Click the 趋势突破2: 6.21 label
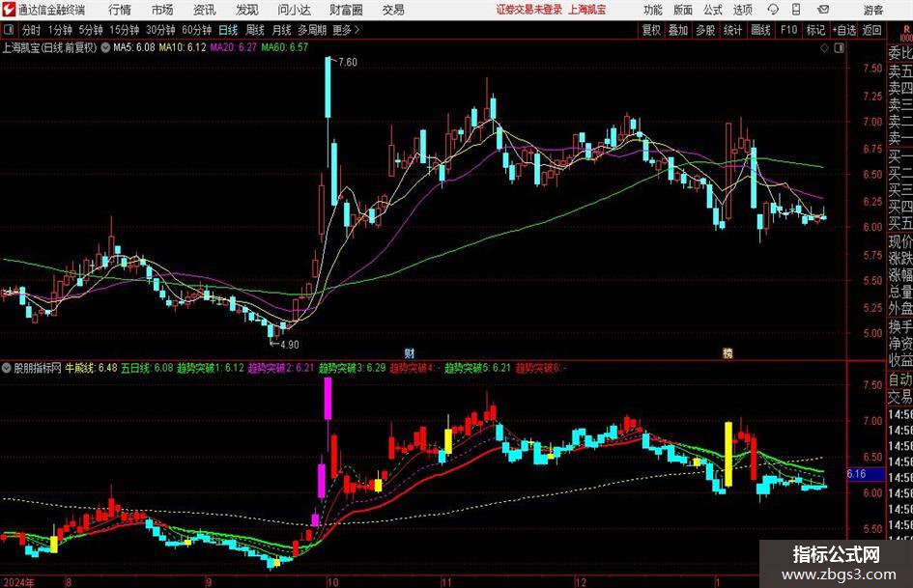 click(281, 368)
